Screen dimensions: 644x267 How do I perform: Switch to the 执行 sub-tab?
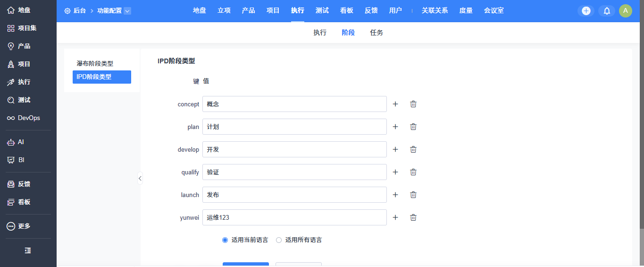(x=320, y=33)
